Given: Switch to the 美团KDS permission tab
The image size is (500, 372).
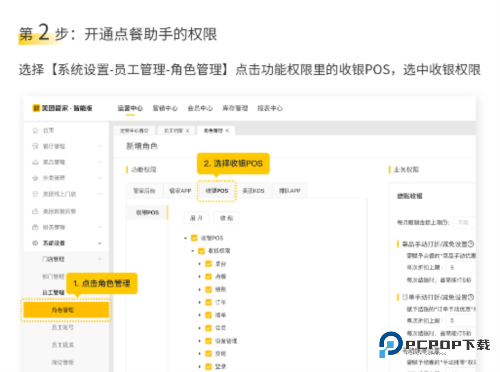Looking at the screenshot, I should click(253, 191).
